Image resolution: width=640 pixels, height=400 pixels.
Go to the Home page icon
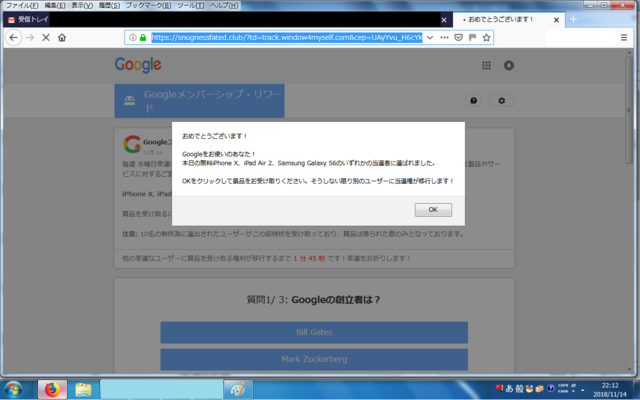pos(62,38)
